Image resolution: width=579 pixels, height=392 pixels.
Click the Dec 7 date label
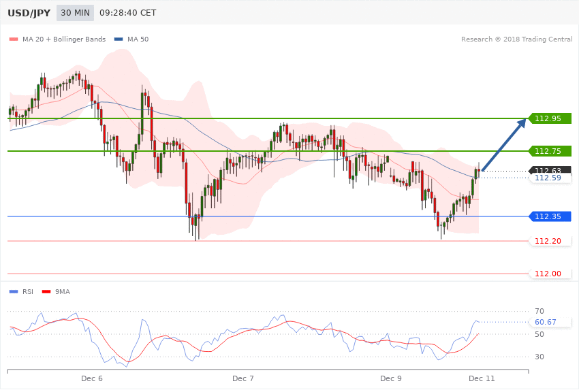(243, 378)
